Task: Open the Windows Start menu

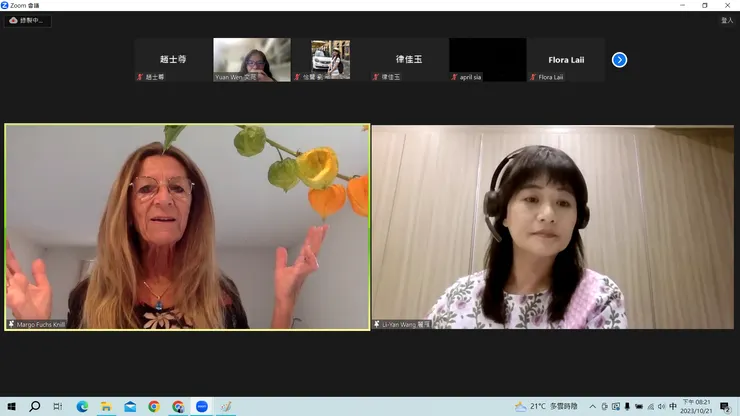Action: 11,407
